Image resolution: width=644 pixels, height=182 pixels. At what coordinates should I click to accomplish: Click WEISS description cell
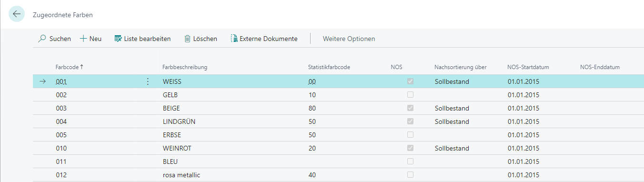tap(172, 81)
